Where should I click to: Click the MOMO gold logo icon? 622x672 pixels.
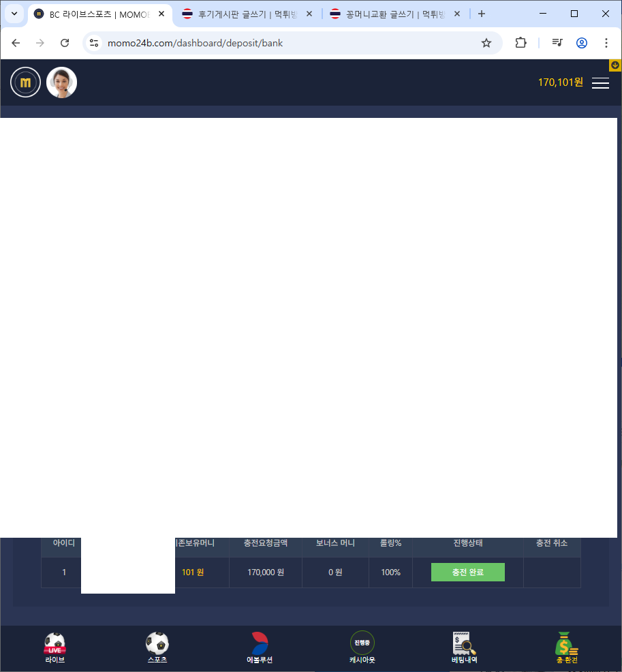pos(26,82)
